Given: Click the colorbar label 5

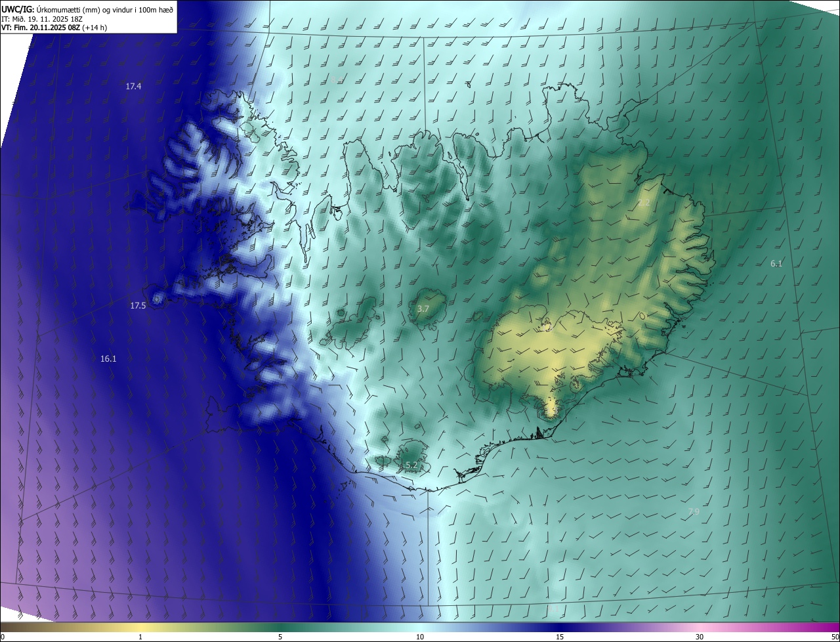Looking at the screenshot, I should click(280, 637).
